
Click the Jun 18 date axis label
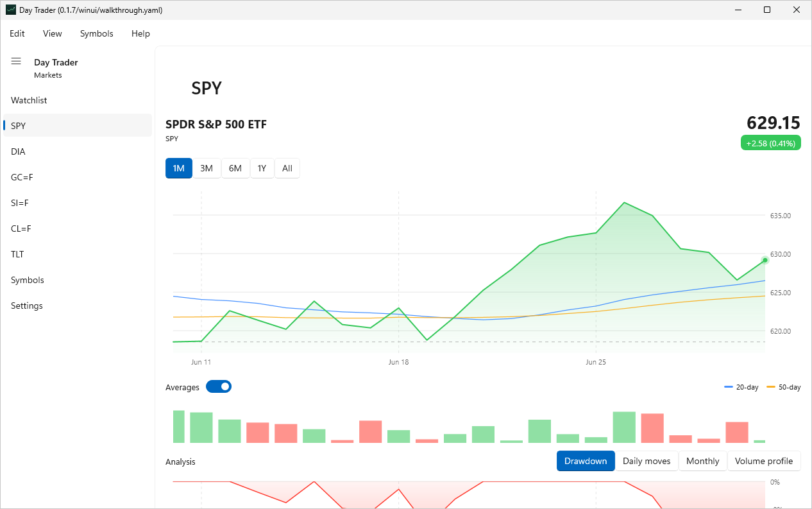(x=398, y=362)
